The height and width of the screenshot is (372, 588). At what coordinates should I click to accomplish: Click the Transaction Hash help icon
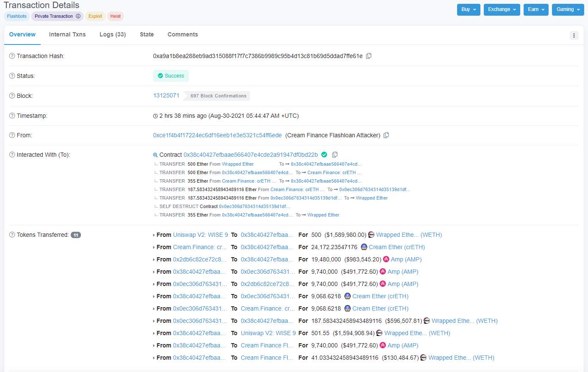(12, 56)
